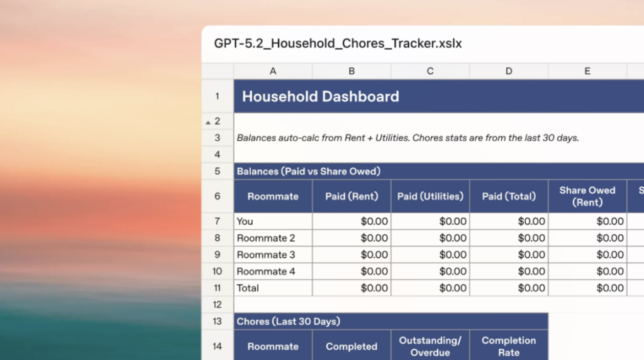Select column E header

pos(587,71)
